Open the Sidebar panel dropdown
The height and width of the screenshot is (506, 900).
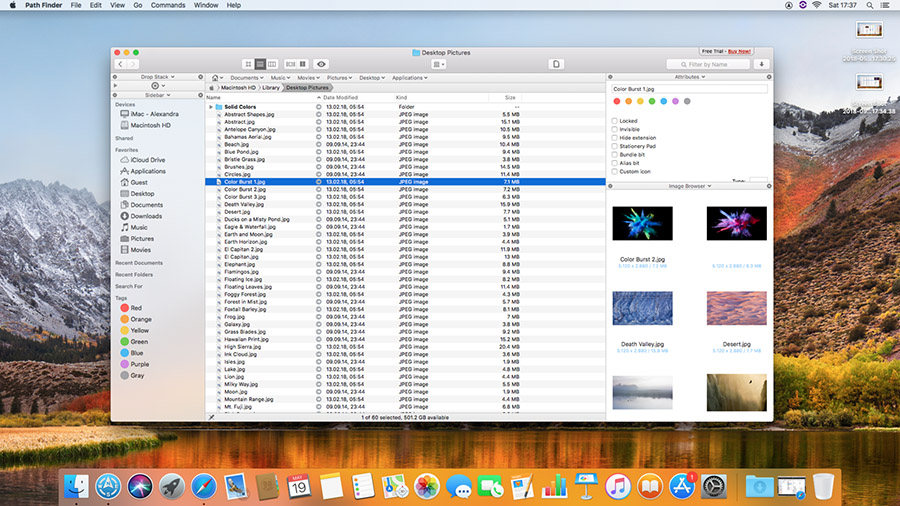[x=158, y=95]
